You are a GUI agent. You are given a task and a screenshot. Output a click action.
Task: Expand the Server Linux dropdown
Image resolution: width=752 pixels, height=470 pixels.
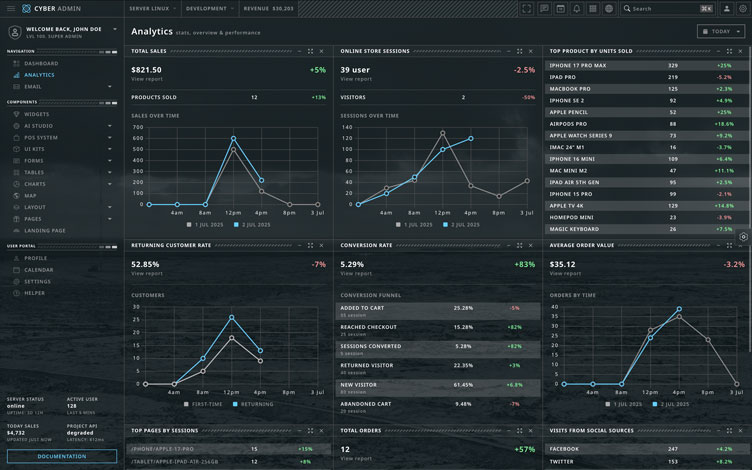coord(153,8)
